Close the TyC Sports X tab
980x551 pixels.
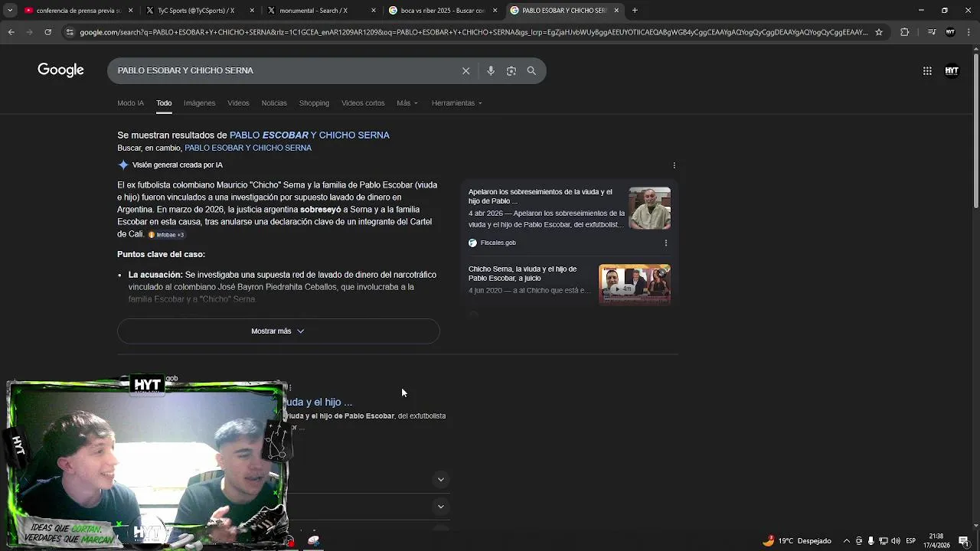coord(252,11)
